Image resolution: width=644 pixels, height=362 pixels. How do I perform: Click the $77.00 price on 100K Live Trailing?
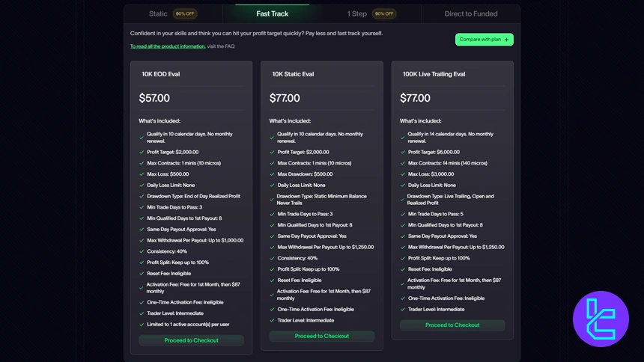416,98
